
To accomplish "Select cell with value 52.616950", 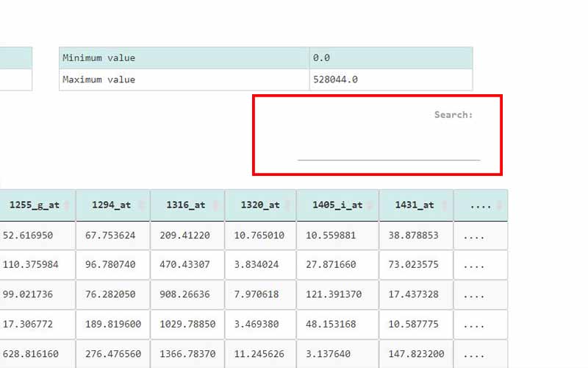I will pyautogui.click(x=37, y=236).
